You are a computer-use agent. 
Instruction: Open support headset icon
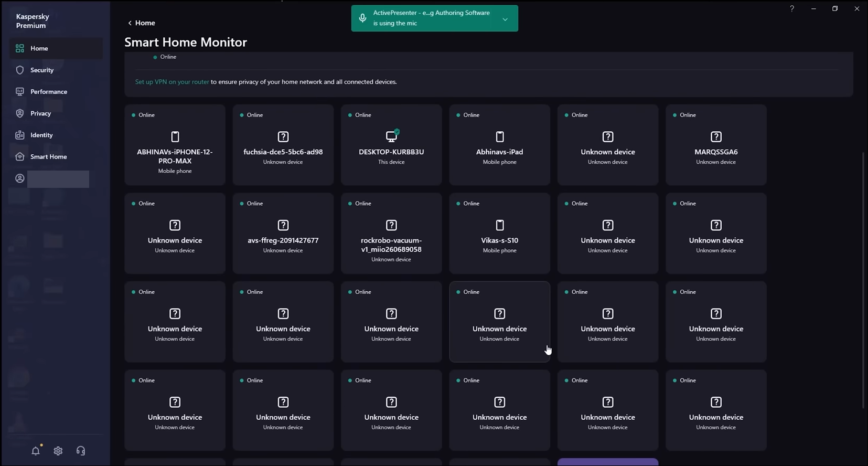click(x=81, y=451)
